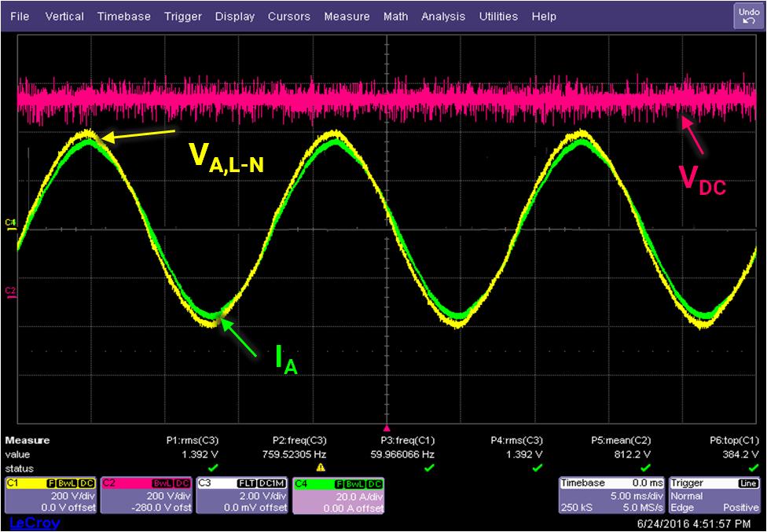The height and width of the screenshot is (532, 767).
Task: Click the 759.52305 Hz measurement value
Action: pos(294,454)
